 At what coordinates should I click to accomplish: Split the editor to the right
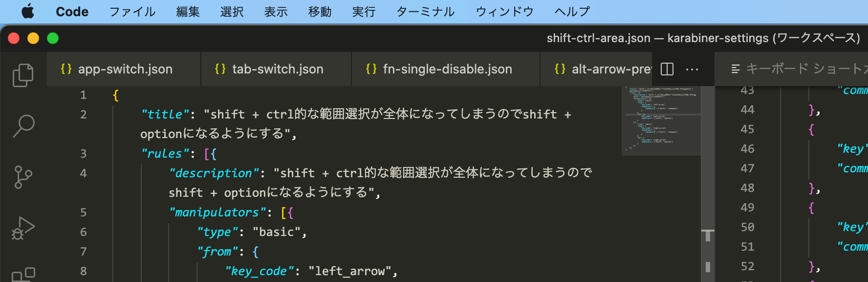pyautogui.click(x=667, y=69)
